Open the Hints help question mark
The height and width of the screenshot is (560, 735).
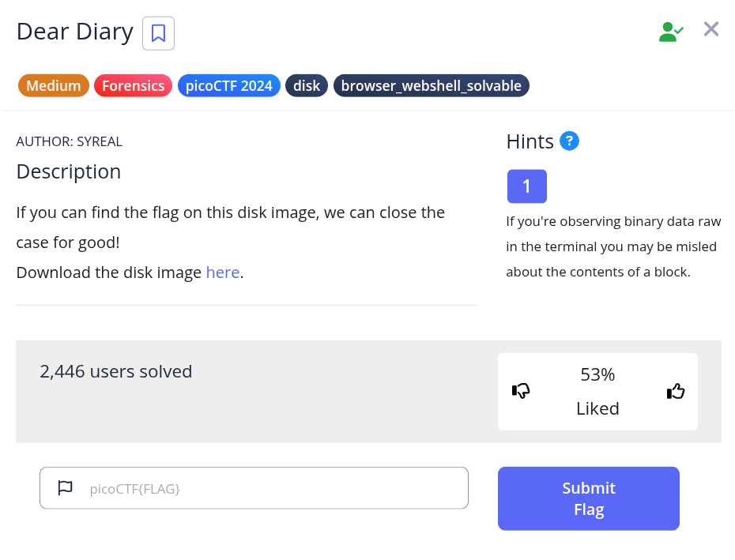click(569, 141)
